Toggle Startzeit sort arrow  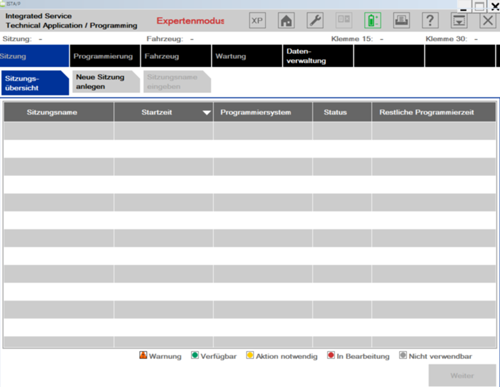click(x=207, y=113)
